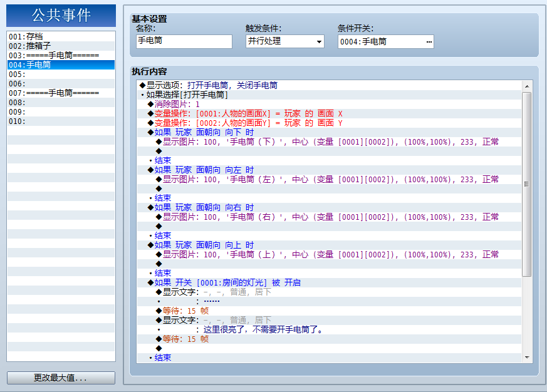This screenshot has width=547, height=392.
Task: Select empty common event slot 005
Action: (x=61, y=75)
